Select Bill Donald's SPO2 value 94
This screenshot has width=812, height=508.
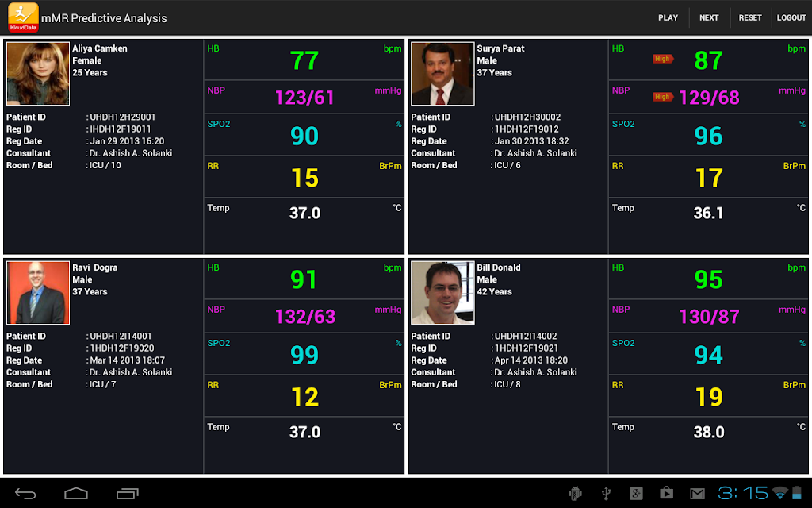pyautogui.click(x=708, y=355)
